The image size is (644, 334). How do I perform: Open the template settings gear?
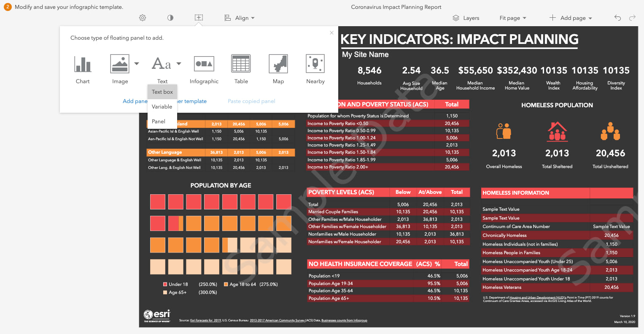click(143, 18)
